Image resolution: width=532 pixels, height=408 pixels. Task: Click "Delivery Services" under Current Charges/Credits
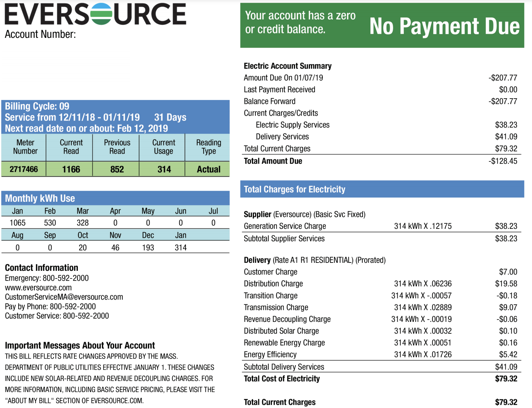(x=282, y=137)
